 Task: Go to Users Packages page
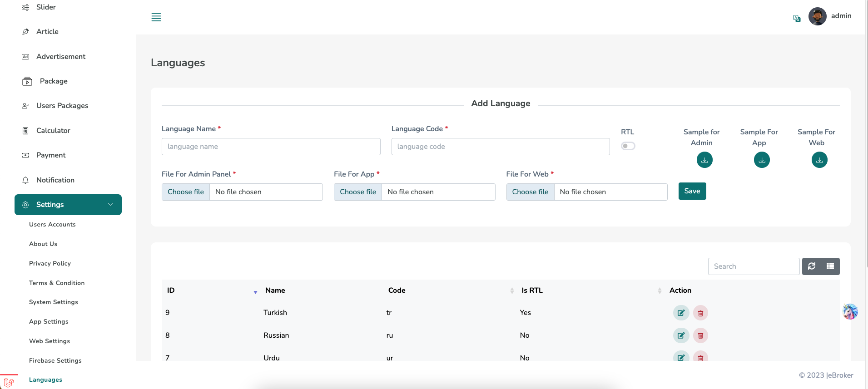[x=62, y=106]
